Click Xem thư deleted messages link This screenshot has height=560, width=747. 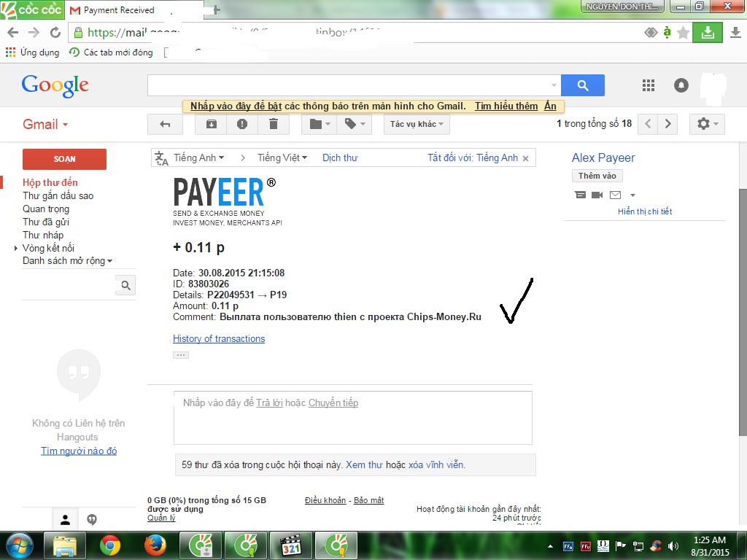[364, 464]
